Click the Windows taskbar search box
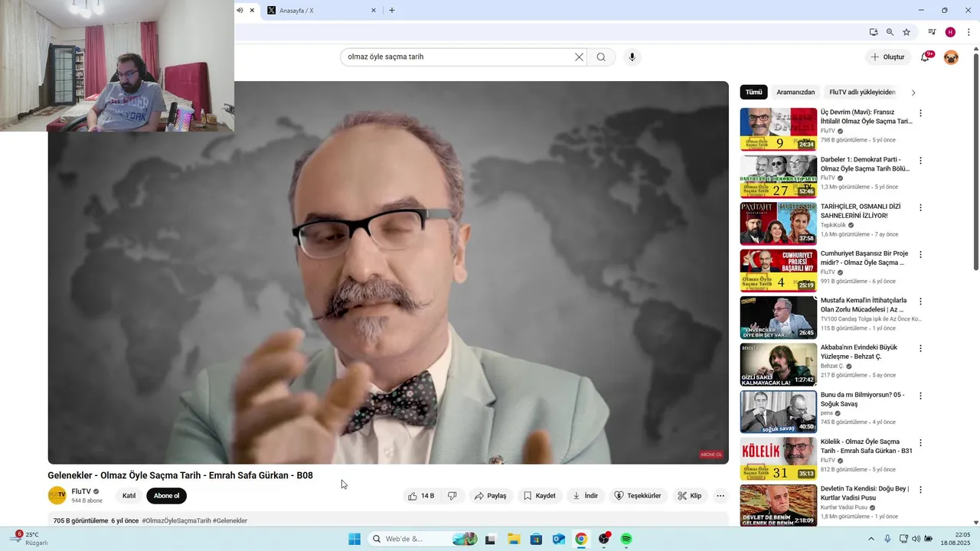 pos(423,540)
